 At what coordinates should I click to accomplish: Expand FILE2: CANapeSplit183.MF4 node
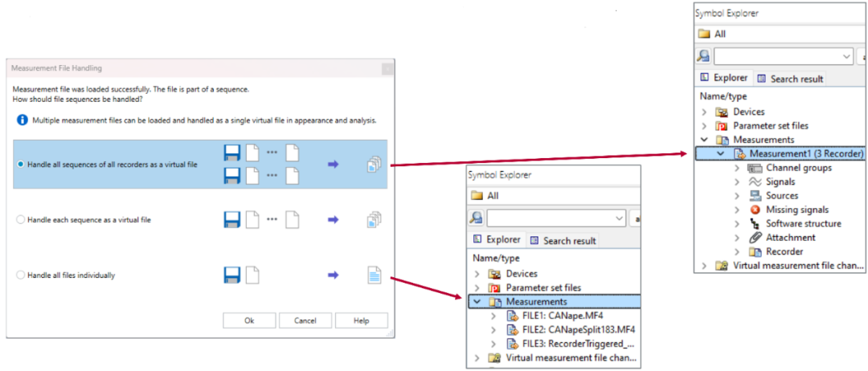pyautogui.click(x=494, y=330)
